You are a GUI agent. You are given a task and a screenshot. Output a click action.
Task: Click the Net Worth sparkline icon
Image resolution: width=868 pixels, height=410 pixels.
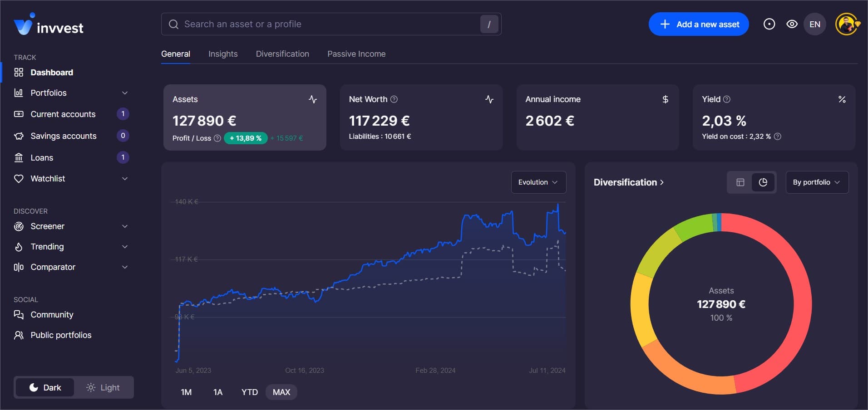pos(489,99)
